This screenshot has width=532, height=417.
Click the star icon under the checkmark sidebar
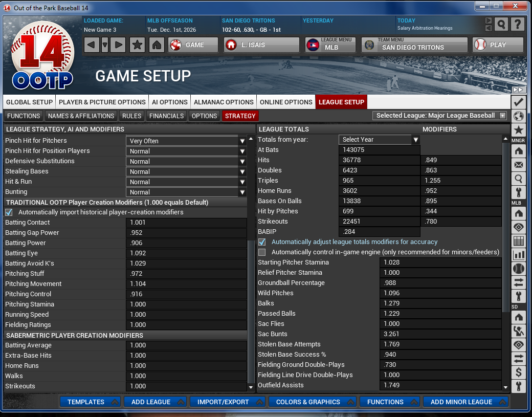coord(519,130)
